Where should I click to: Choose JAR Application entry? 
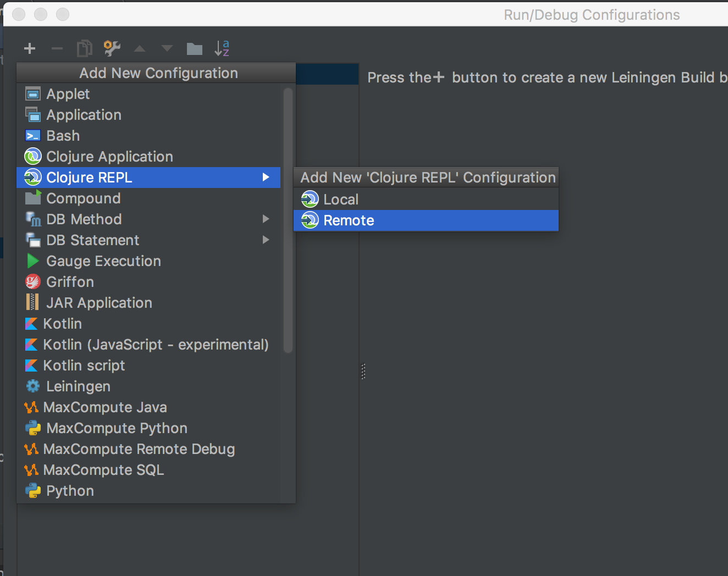point(148,303)
